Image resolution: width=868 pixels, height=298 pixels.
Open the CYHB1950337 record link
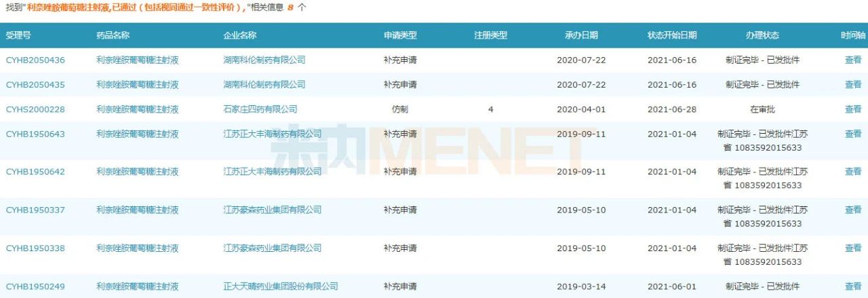click(35, 210)
